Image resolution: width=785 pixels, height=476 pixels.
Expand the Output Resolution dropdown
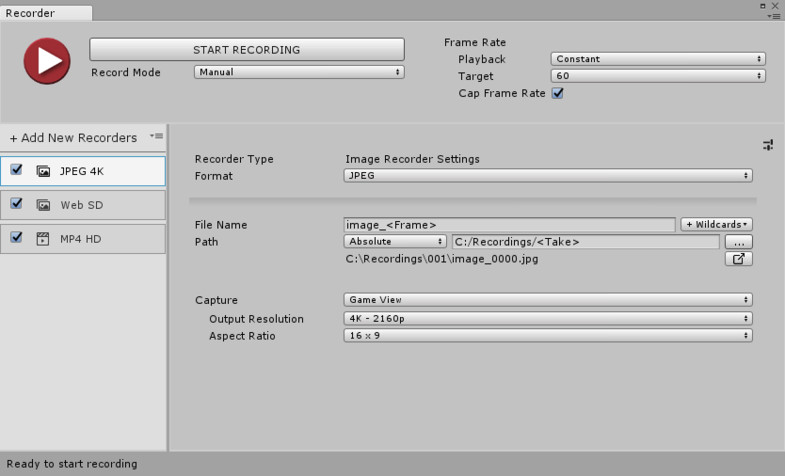tap(547, 319)
